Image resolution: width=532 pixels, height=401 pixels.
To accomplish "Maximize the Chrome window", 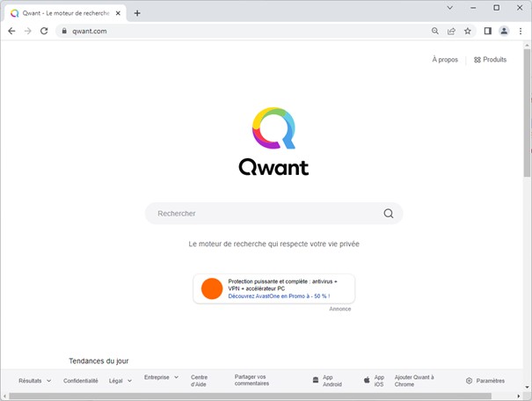I will click(496, 7).
